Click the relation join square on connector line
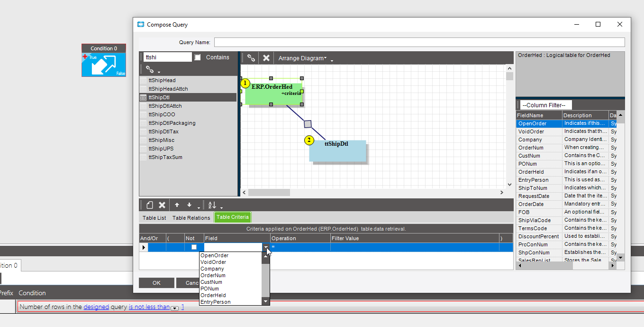The height and width of the screenshot is (327, 644). (x=308, y=124)
